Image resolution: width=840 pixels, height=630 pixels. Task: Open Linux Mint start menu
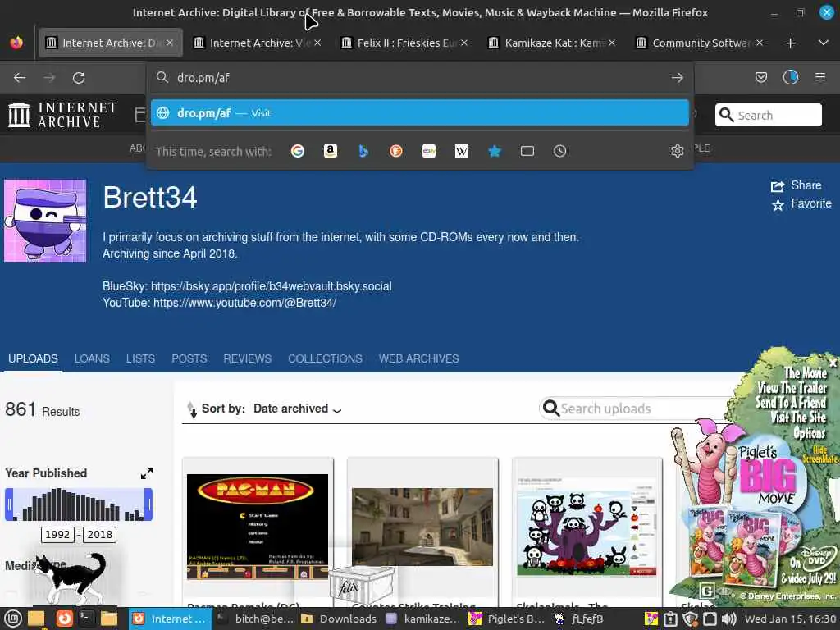pos(13,619)
